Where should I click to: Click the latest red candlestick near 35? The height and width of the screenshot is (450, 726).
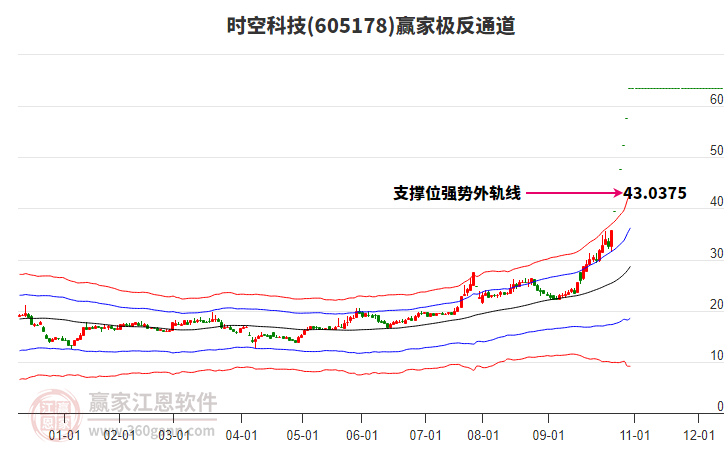pos(612,240)
